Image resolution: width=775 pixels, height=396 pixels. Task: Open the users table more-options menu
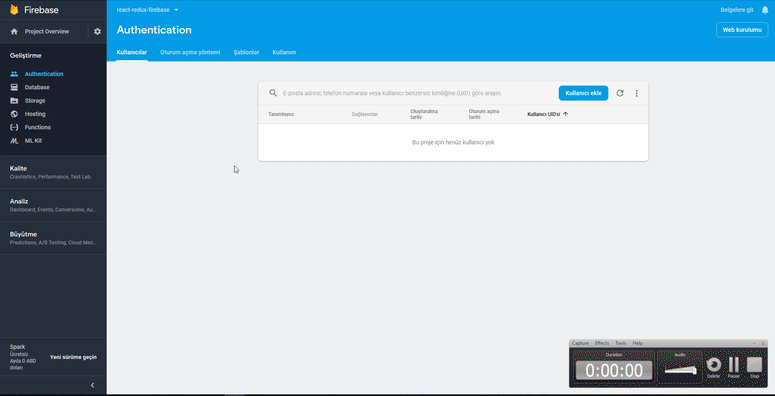coord(637,93)
